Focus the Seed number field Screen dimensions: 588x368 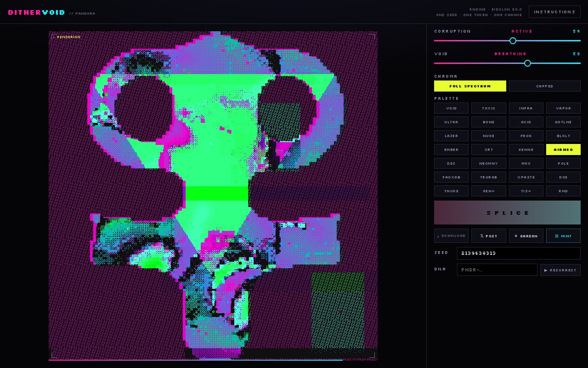point(519,253)
